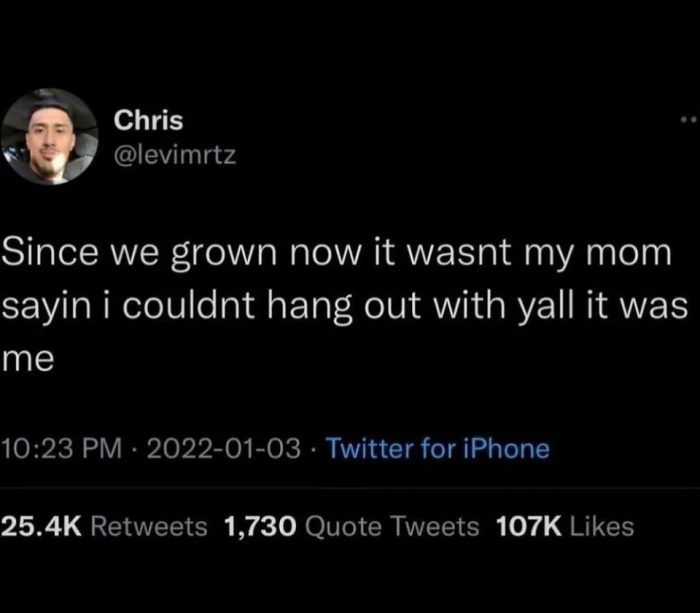The image size is (700, 613).
Task: Click the tweet line starting "Since we grown"
Action: pyautogui.click(x=335, y=254)
